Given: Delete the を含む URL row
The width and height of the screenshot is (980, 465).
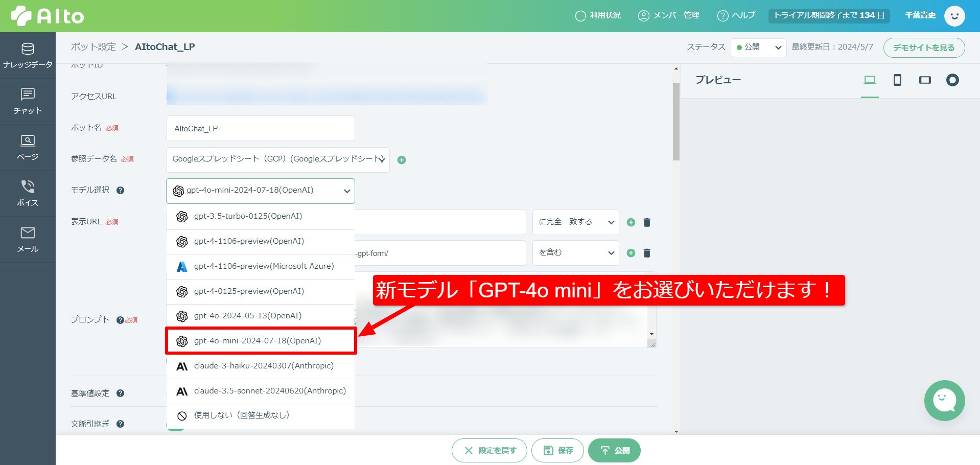Looking at the screenshot, I should click(647, 253).
